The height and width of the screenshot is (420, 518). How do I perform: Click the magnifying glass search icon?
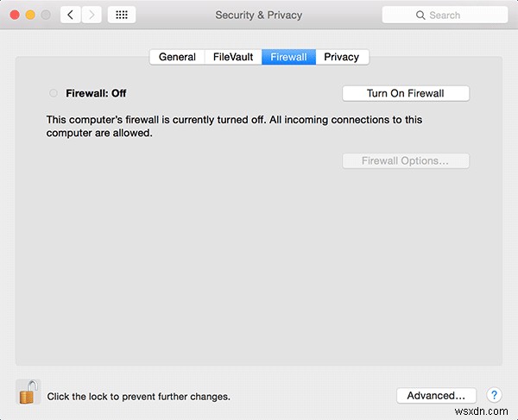420,16
